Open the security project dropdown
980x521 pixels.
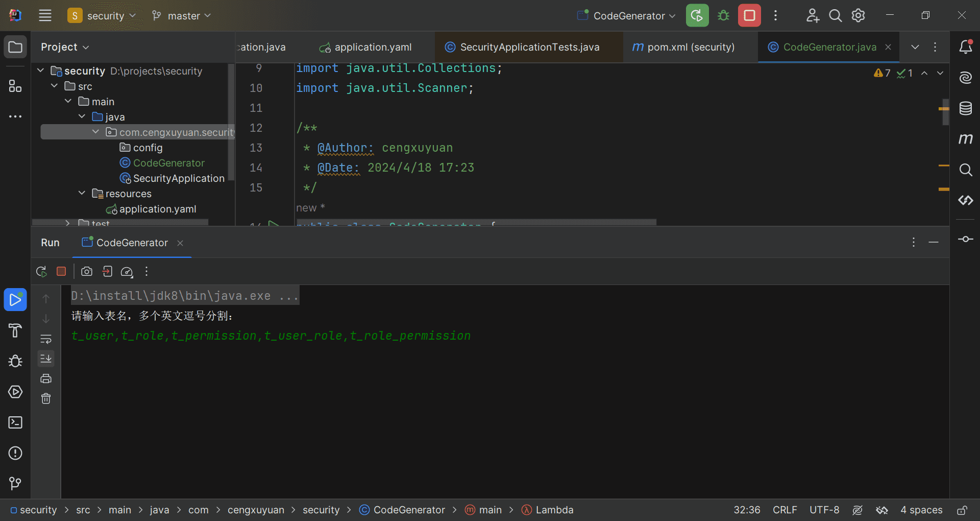tap(102, 15)
